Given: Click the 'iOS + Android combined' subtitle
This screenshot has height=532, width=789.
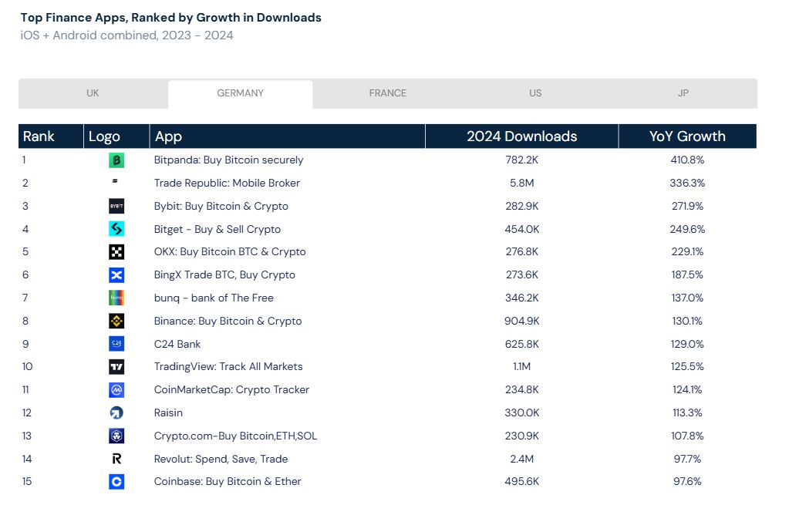Looking at the screenshot, I should tap(126, 35).
